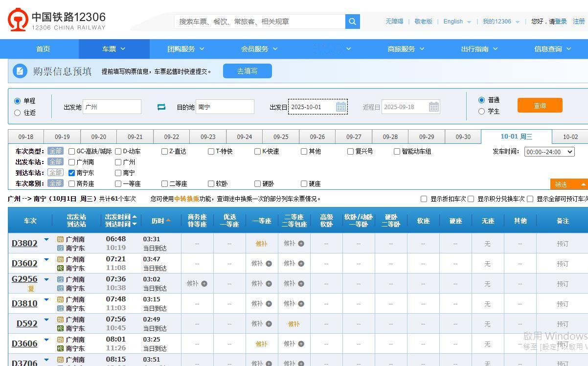The image size is (588, 366).
Task: Open the 发车时间 time range dropdown
Action: point(549,152)
